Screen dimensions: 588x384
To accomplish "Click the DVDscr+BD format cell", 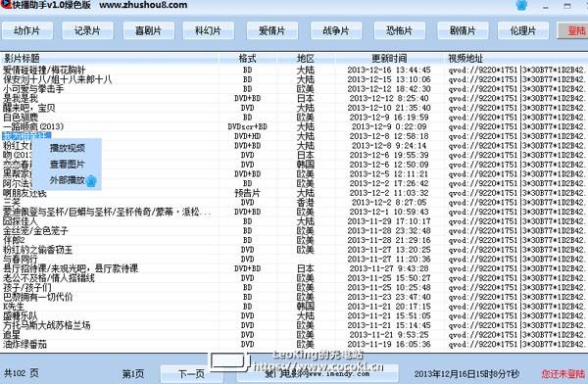I will [x=248, y=126].
